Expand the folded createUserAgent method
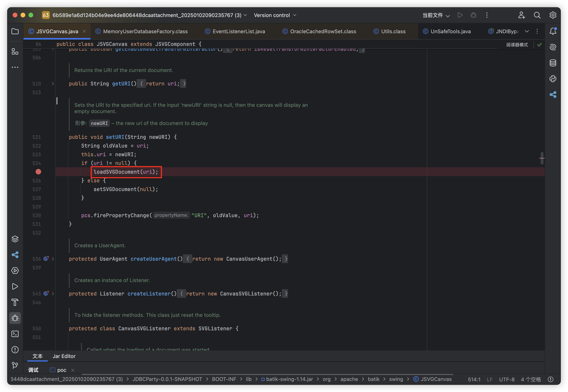 point(53,259)
